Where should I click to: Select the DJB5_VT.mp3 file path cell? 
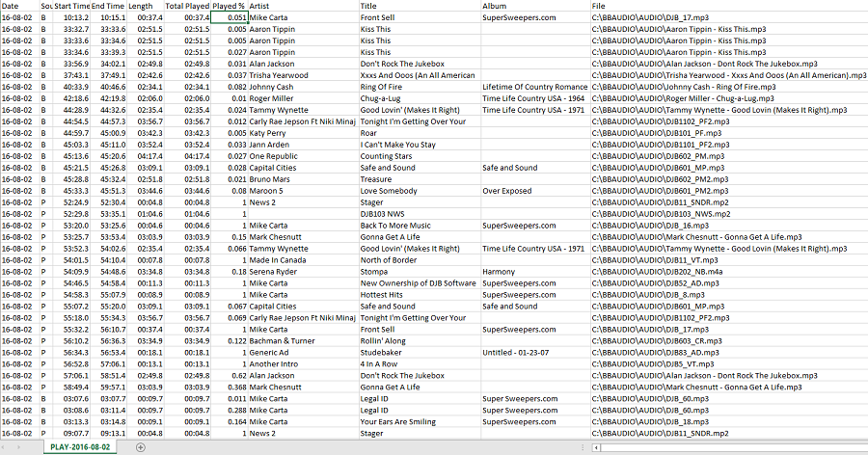(x=729, y=364)
